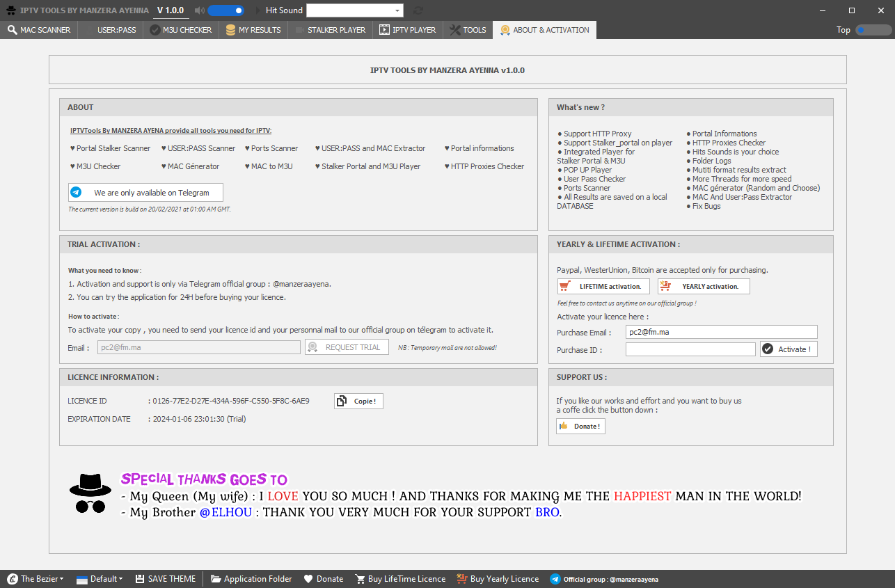Click the Donate ! button in Support Us
Image resolution: width=895 pixels, height=588 pixels.
coord(580,426)
